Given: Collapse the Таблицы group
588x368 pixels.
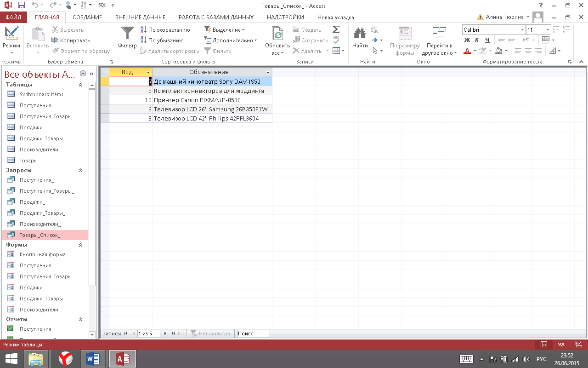Looking at the screenshot, I should coord(81,85).
